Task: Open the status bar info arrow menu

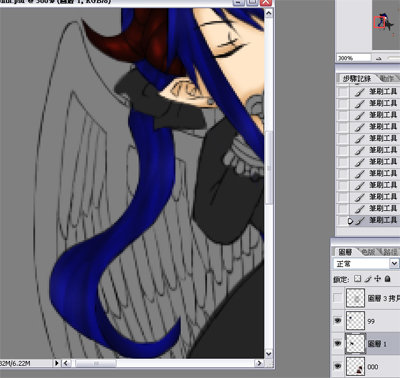Action: click(57, 363)
